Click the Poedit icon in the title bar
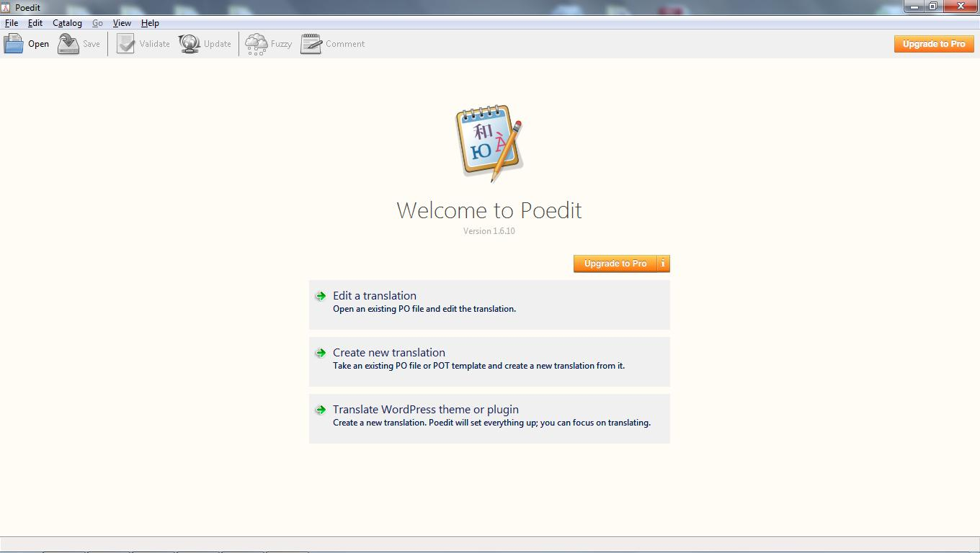The image size is (980, 553). click(x=6, y=7)
